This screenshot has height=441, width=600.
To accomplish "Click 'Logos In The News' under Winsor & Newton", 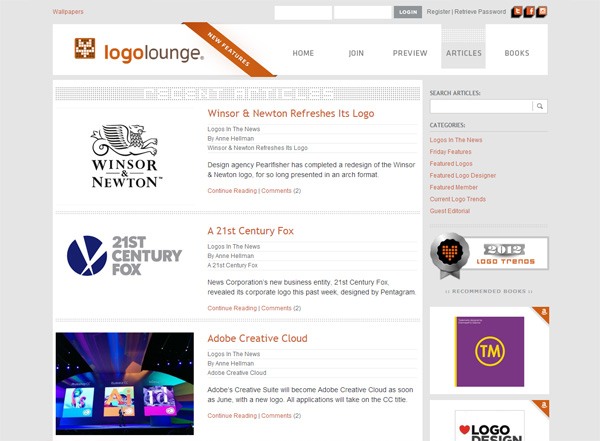I will pyautogui.click(x=234, y=129).
